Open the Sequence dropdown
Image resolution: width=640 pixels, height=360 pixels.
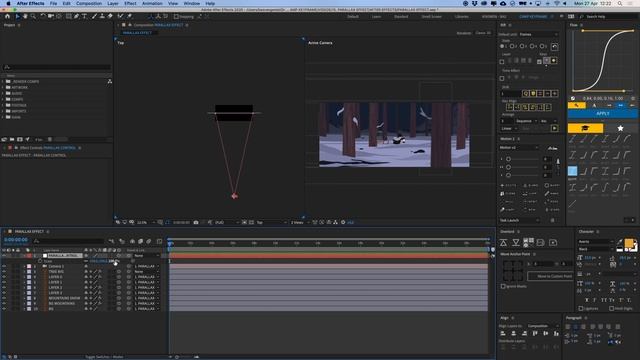click(x=527, y=121)
